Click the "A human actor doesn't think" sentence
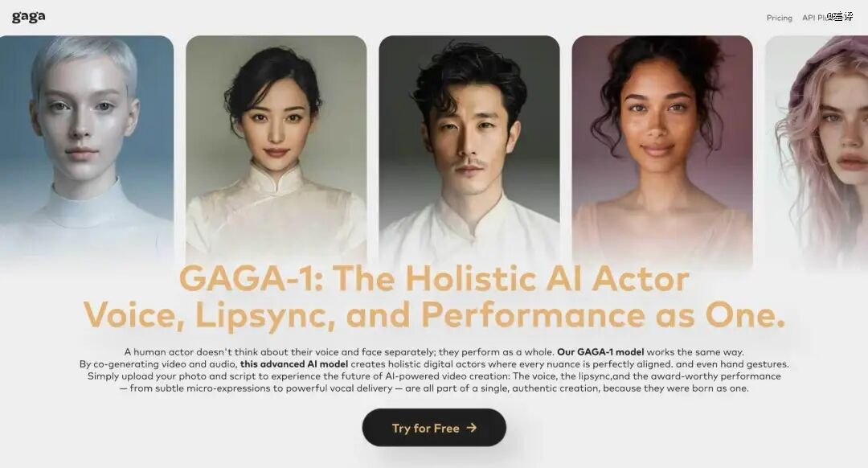Viewport: 868px width, 468px height. (x=339, y=352)
